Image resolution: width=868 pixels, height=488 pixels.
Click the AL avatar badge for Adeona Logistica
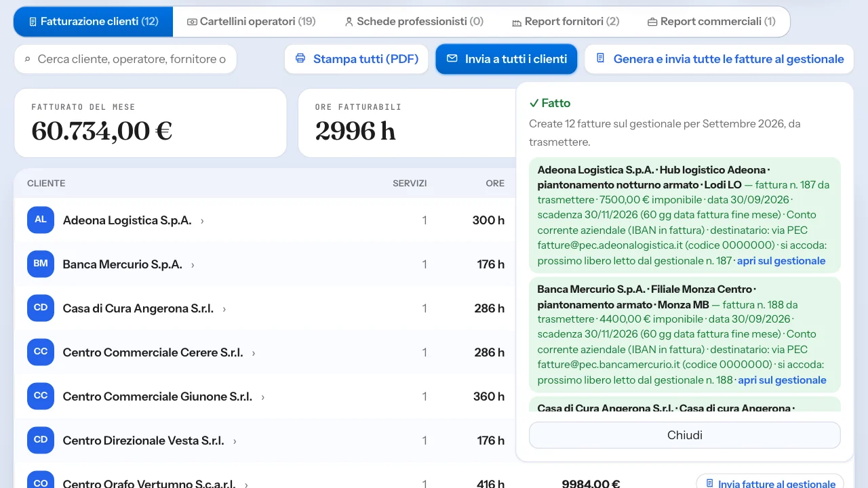pyautogui.click(x=41, y=220)
